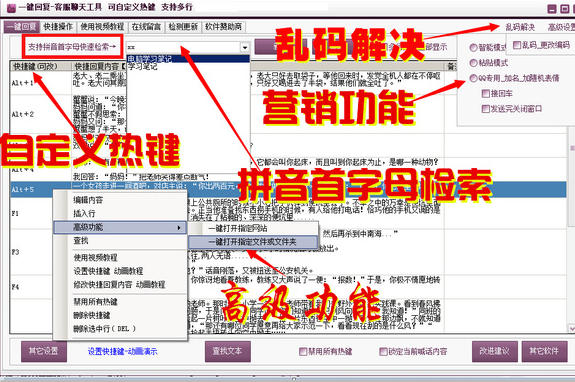Image resolution: width=575 pixels, height=382 pixels.
Task: Select the 检测更新 tab
Action: [183, 27]
